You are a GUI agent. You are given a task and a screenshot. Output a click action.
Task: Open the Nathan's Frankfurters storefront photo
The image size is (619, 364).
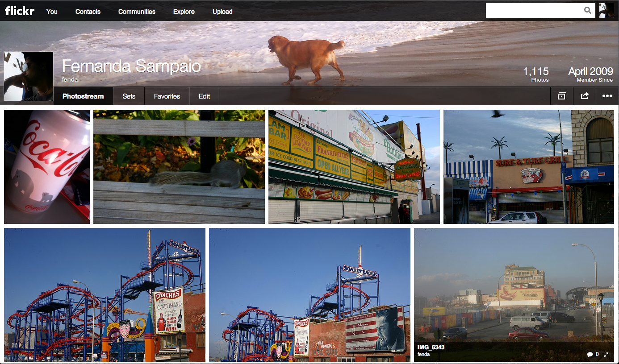tap(354, 167)
